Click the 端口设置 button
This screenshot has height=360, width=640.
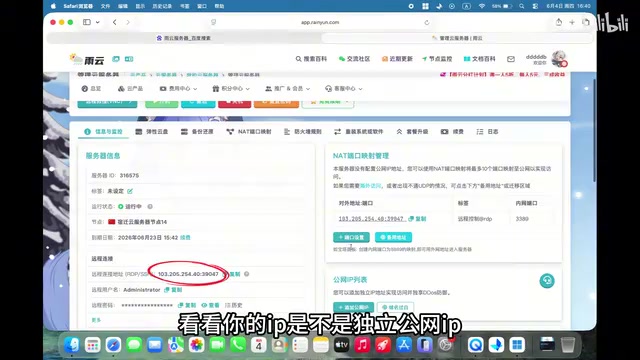click(351, 237)
